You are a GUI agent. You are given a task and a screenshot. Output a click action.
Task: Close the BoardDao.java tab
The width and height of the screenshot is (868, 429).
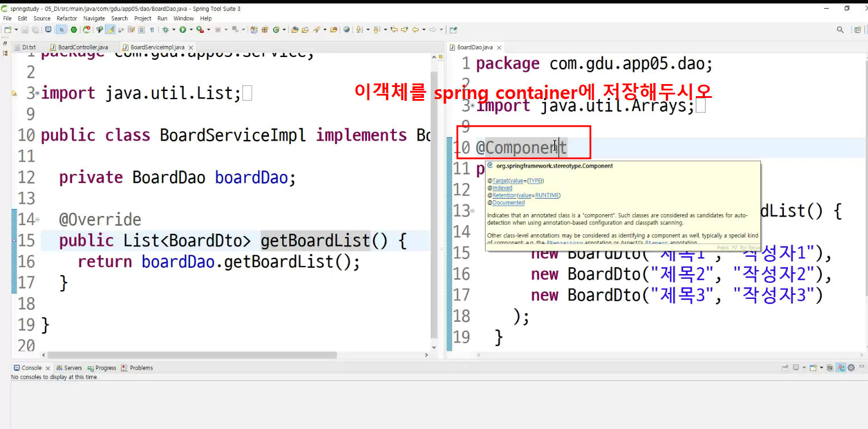point(499,47)
